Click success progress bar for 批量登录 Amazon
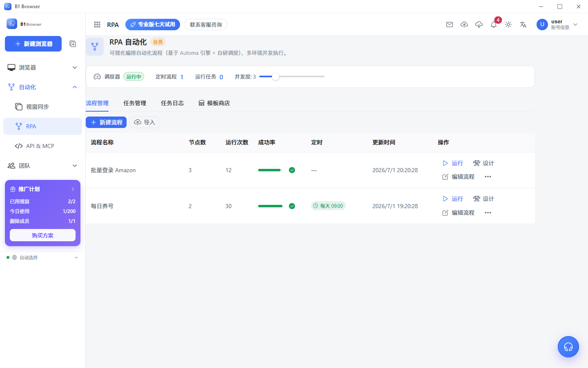The image size is (588, 368). 270,170
